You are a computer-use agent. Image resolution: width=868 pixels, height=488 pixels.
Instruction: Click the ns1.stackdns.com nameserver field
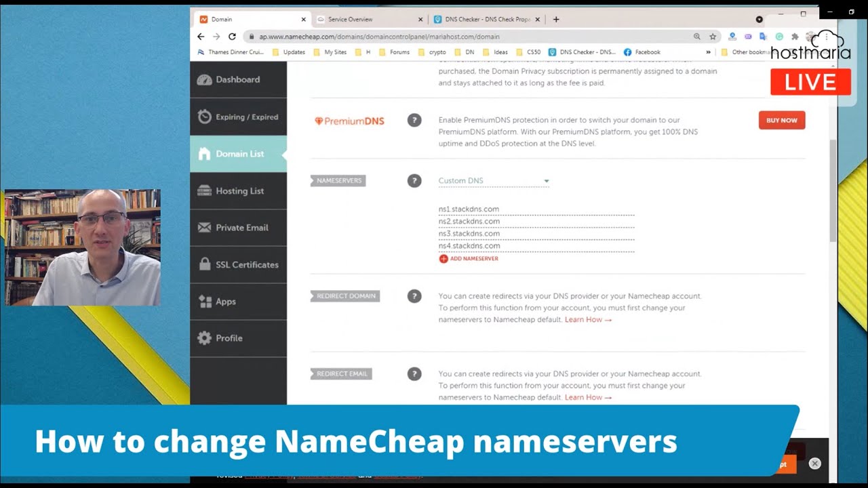pyautogui.click(x=536, y=209)
